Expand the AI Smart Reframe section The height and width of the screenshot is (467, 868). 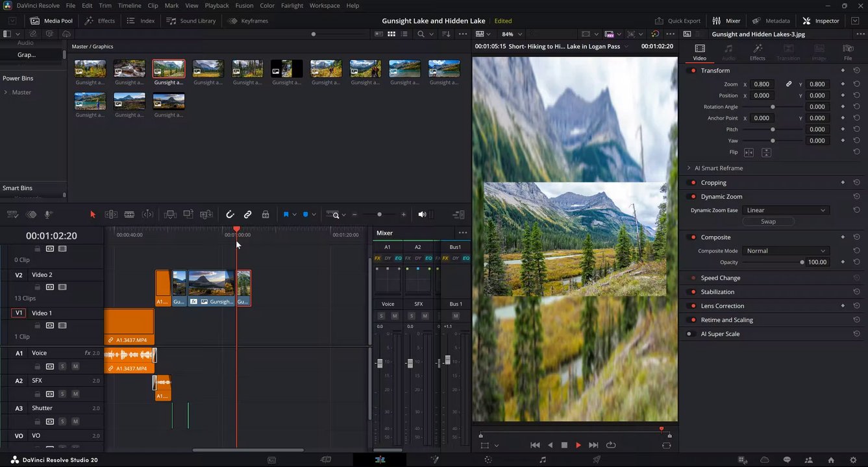tap(689, 168)
